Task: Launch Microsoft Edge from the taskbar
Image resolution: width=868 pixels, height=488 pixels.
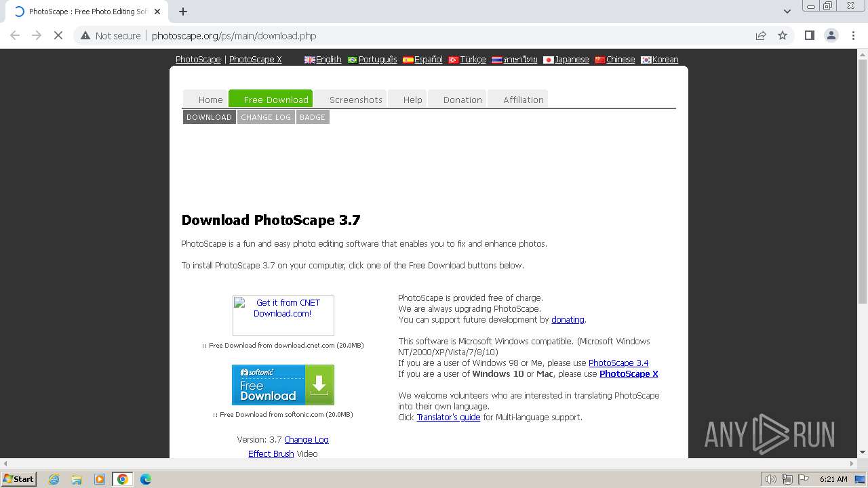Action: (145, 479)
